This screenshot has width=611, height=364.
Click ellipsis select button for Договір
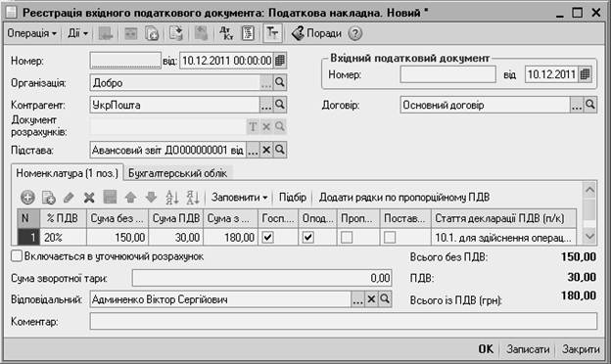(577, 105)
